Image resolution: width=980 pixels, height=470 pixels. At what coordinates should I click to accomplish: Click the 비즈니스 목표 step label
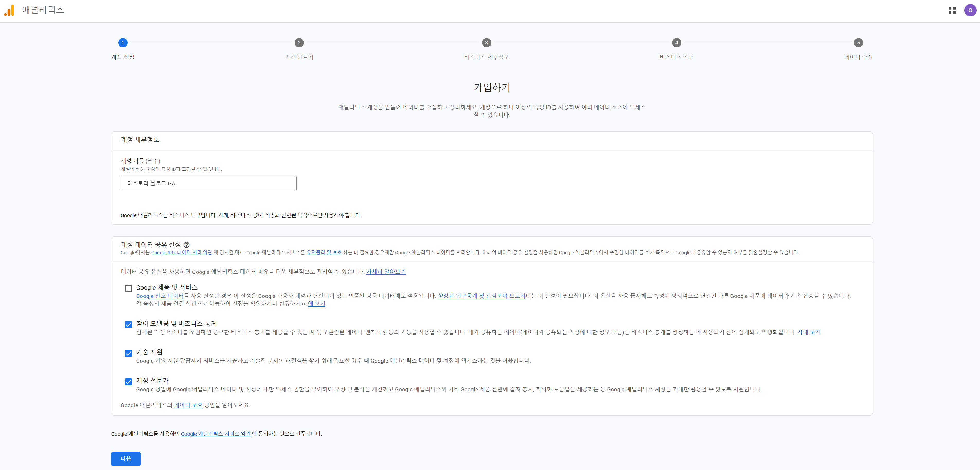point(676,57)
